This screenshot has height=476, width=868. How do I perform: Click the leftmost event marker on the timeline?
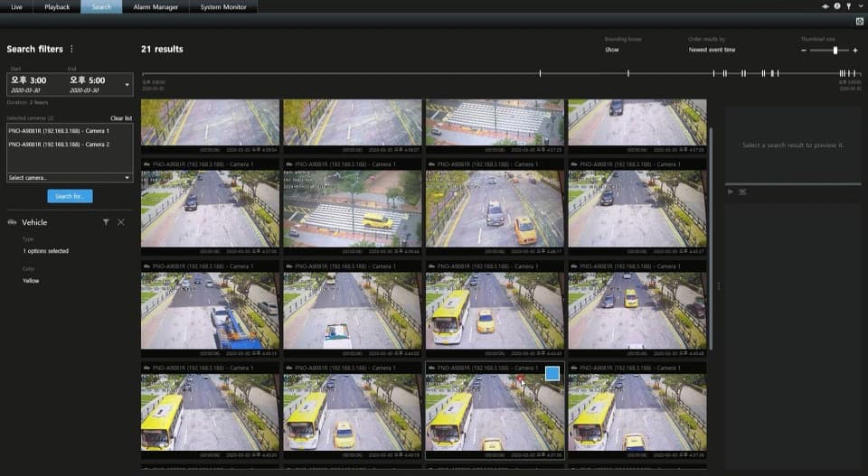coord(541,73)
